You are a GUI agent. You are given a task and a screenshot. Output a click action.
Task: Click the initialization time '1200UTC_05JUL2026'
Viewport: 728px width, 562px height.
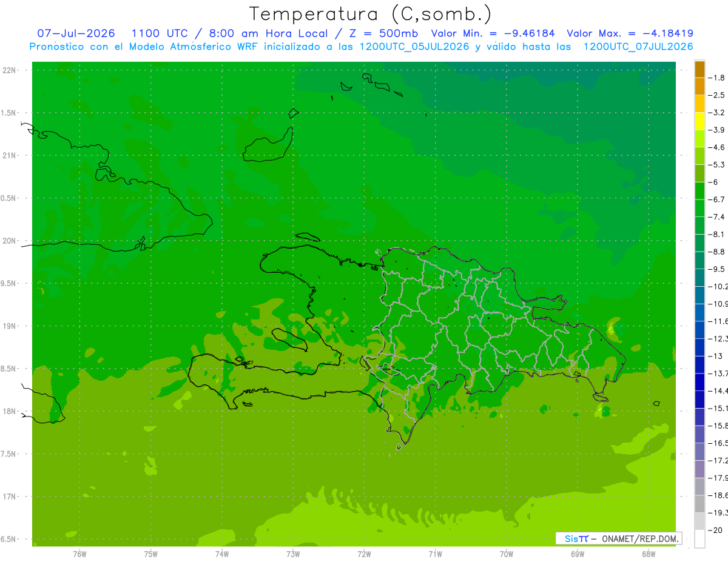coord(414,47)
